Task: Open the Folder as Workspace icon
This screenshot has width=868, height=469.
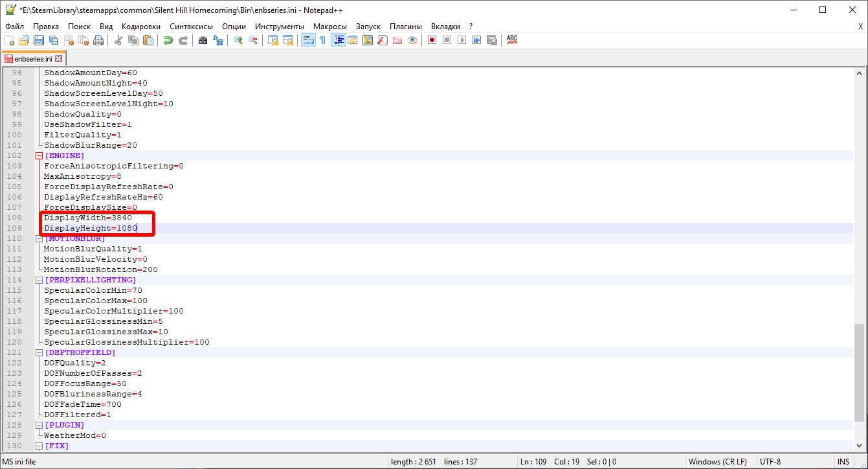Action: point(397,40)
